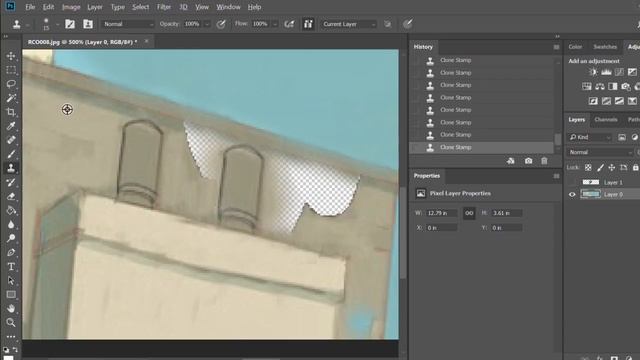Image resolution: width=640 pixels, height=360 pixels.
Task: Select the Crop tool
Action: 11,112
